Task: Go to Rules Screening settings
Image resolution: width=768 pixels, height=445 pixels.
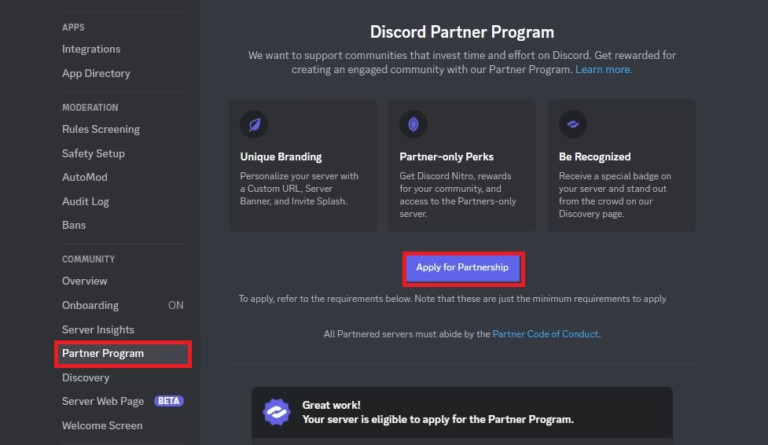Action: click(101, 129)
